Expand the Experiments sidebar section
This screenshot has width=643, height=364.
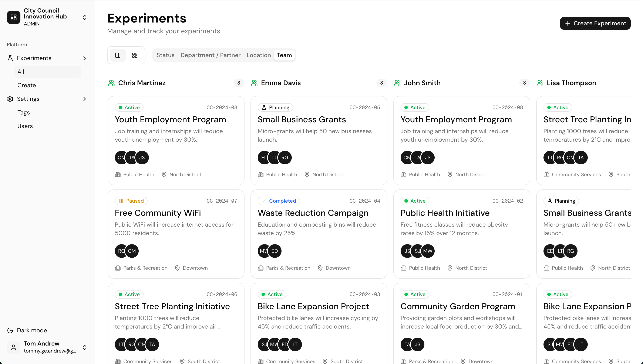pyautogui.click(x=85, y=58)
